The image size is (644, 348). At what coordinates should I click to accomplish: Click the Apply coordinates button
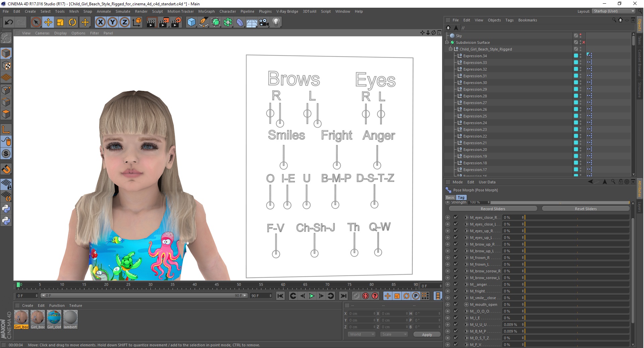(x=427, y=335)
